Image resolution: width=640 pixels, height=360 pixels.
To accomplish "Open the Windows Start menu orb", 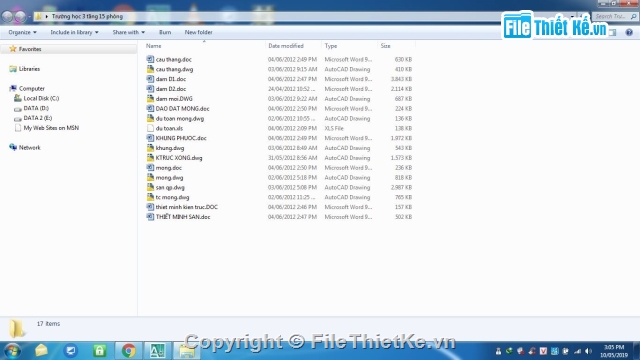I will click(x=12, y=351).
